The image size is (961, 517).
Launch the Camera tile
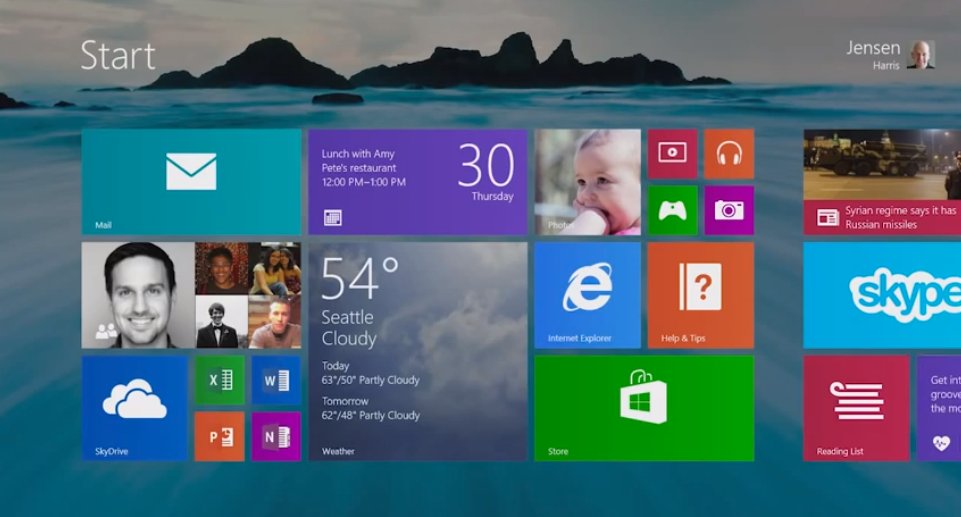729,210
